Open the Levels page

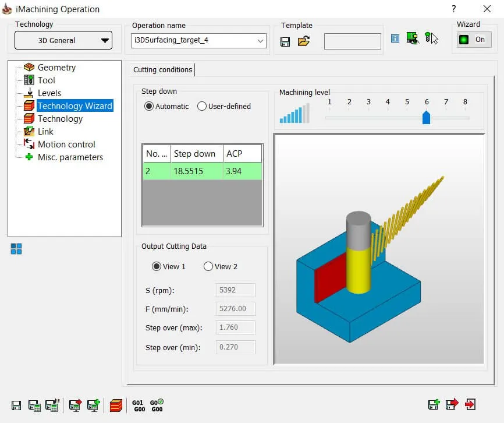point(49,93)
